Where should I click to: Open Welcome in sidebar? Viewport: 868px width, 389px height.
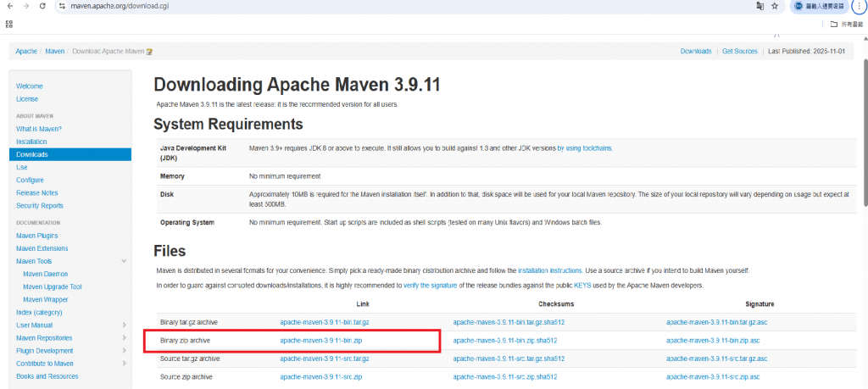(x=30, y=86)
